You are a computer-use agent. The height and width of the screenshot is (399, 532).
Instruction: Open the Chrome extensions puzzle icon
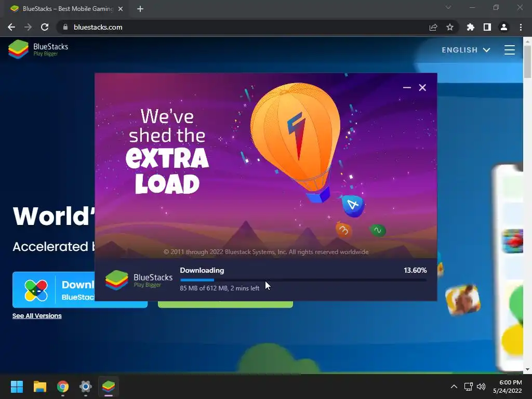[470, 27]
